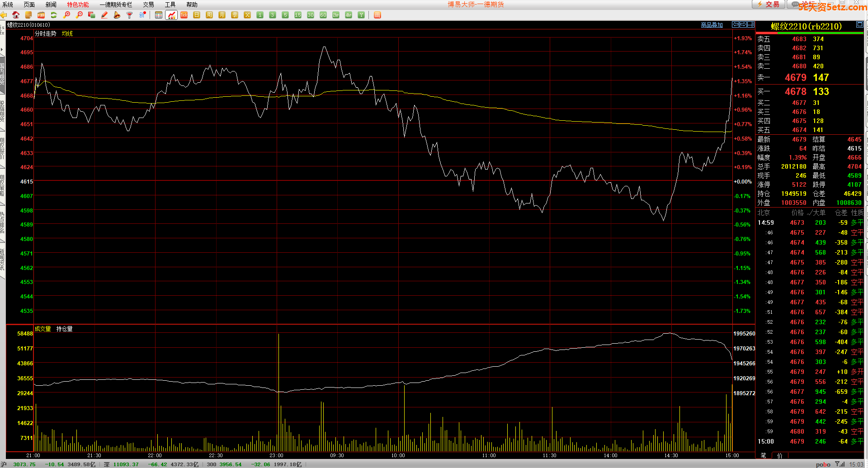Image resolution: width=868 pixels, height=468 pixels.
Task: Open the 特色功能 menu
Action: (x=78, y=5)
